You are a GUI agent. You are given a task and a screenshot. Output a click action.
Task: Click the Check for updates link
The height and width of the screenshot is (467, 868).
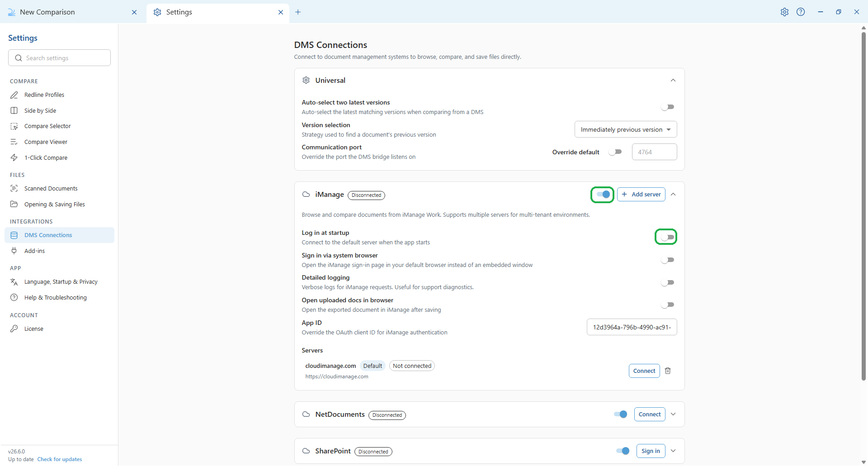point(60,460)
